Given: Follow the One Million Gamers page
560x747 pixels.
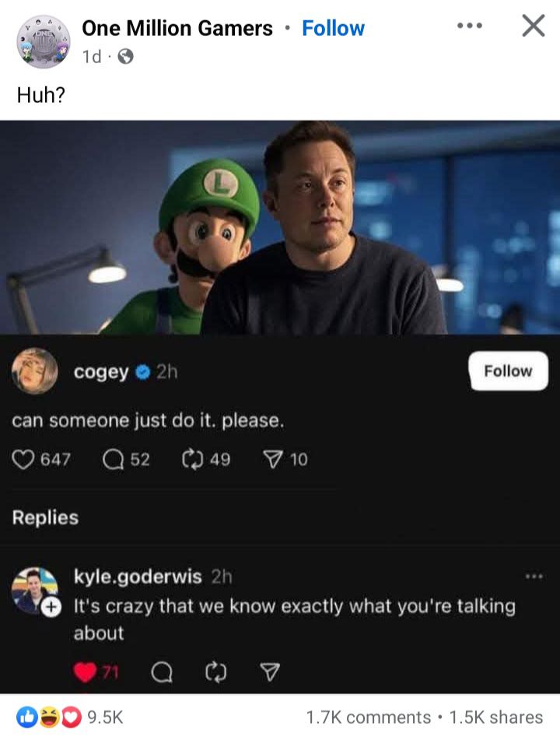Looking at the screenshot, I should [x=333, y=29].
